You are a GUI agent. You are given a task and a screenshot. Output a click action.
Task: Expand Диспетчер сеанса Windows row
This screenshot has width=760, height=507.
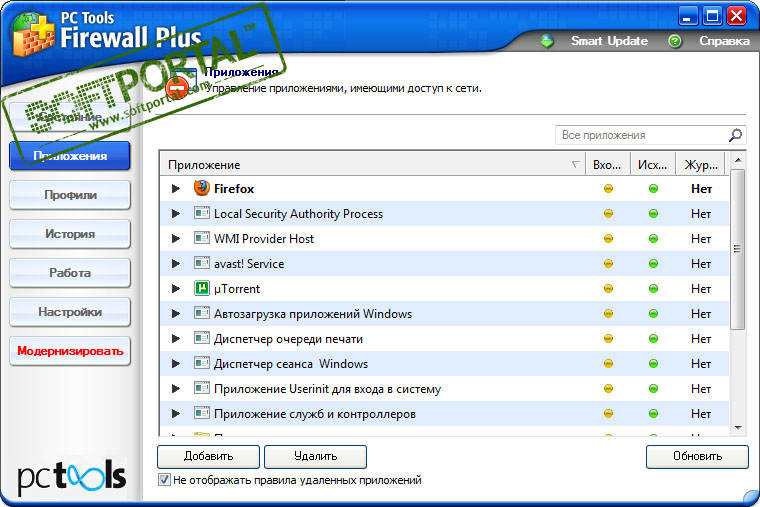pyautogui.click(x=176, y=364)
